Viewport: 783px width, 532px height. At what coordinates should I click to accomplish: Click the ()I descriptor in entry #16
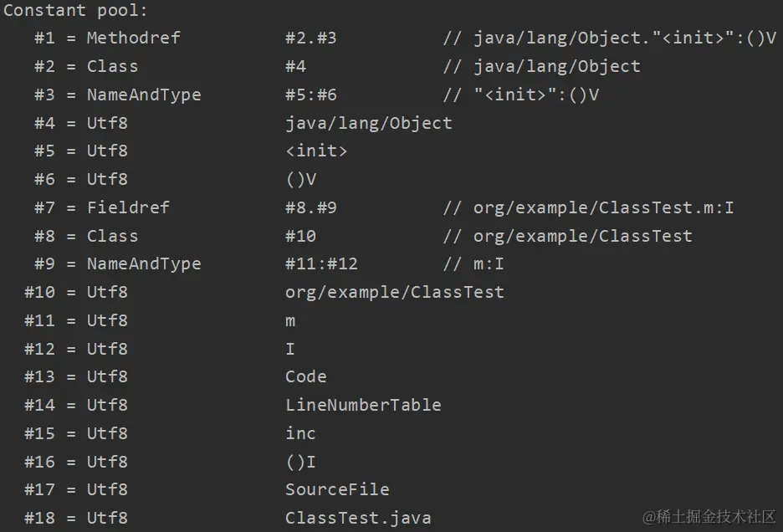300,462
